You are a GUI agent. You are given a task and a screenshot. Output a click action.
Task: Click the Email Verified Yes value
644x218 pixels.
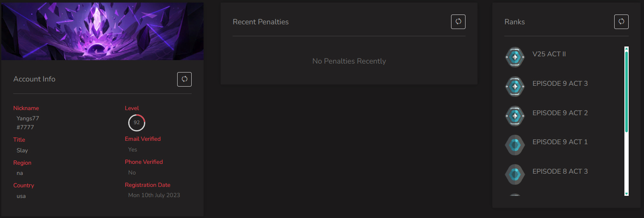pyautogui.click(x=132, y=149)
